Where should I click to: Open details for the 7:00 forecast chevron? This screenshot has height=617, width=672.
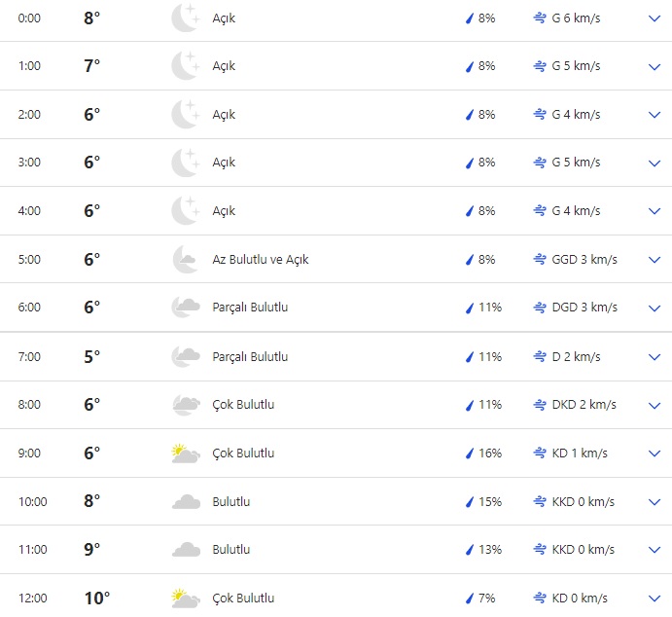pyautogui.click(x=654, y=356)
